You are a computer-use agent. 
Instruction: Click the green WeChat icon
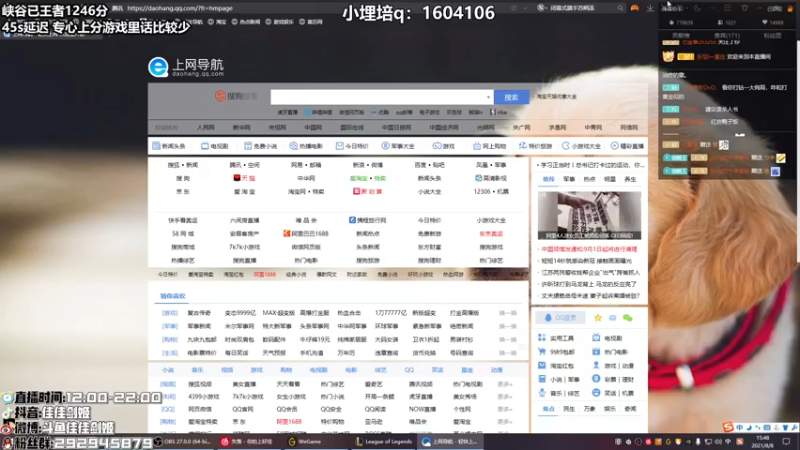628,318
